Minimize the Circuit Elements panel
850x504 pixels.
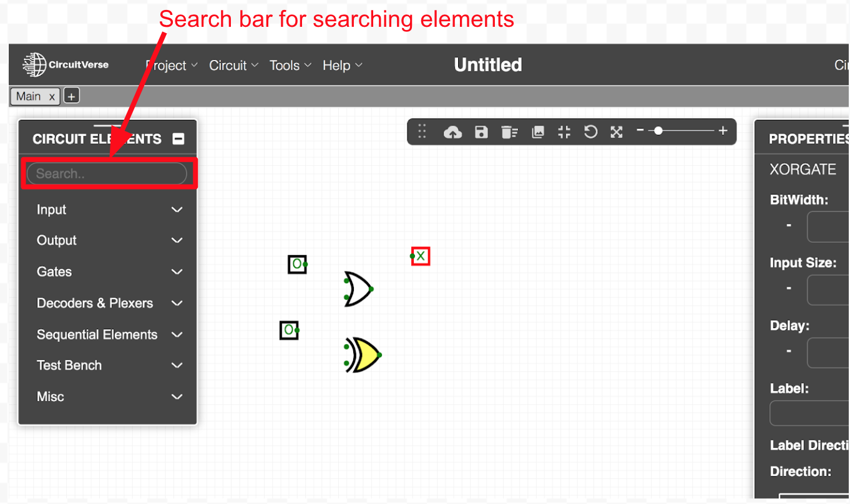click(178, 139)
